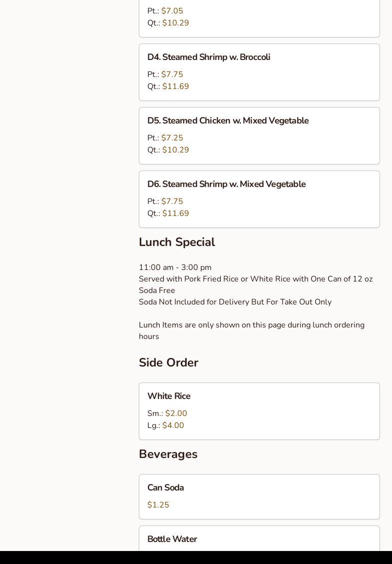Open the D4. Steamed Shrimp w. Broccoli item
This screenshot has height=564, width=392.
point(209,57)
